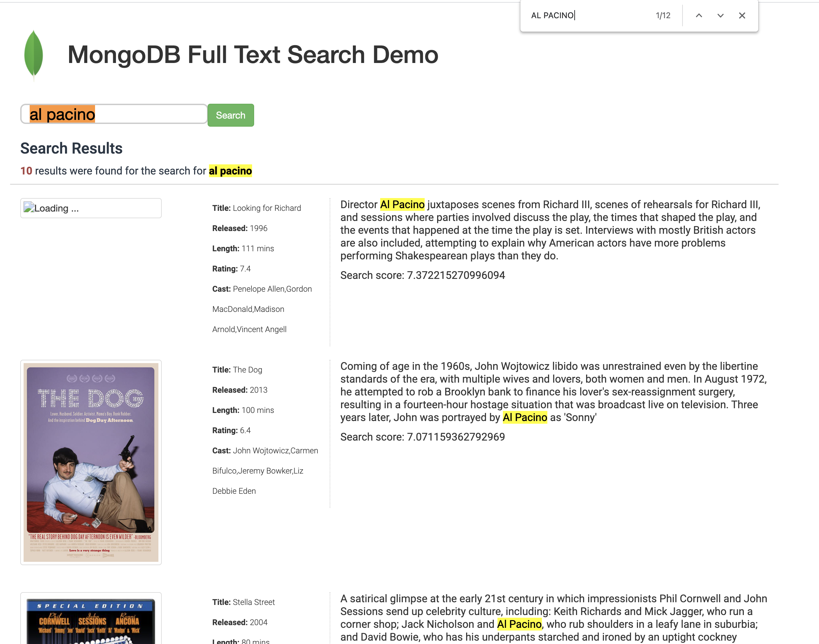Click the Stella Street title text
Image resolution: width=819 pixels, height=644 pixels.
253,602
